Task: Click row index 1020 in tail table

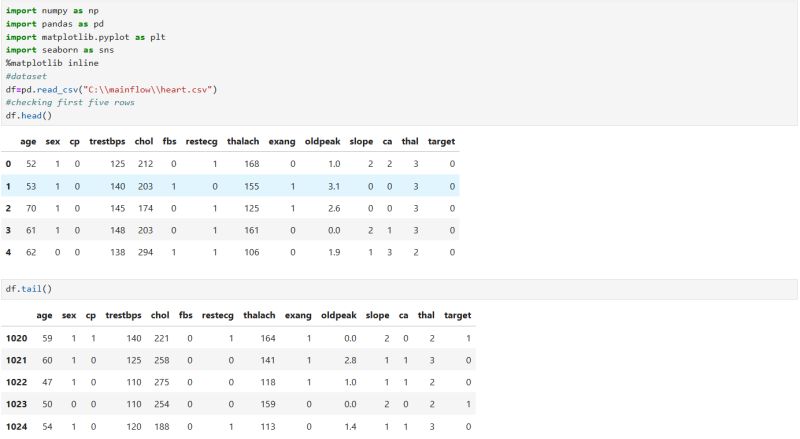Action: coord(16,338)
